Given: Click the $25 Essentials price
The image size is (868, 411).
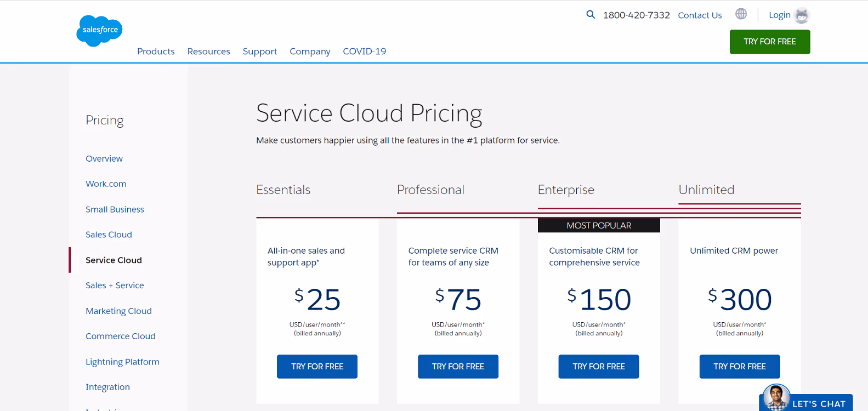Looking at the screenshot, I should click(317, 300).
